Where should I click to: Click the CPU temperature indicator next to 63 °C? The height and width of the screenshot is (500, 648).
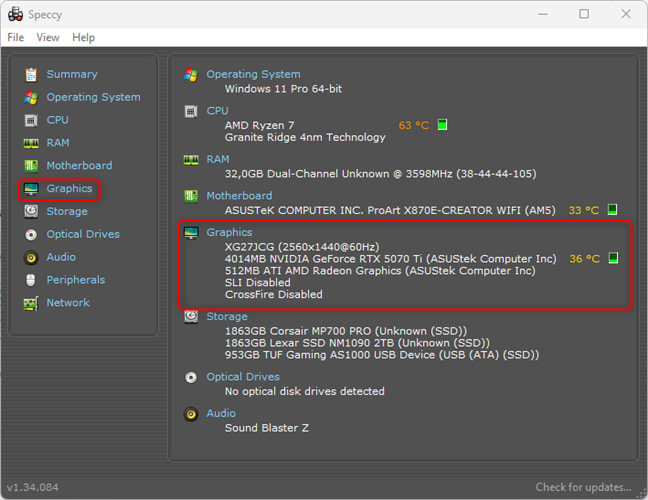pos(442,124)
